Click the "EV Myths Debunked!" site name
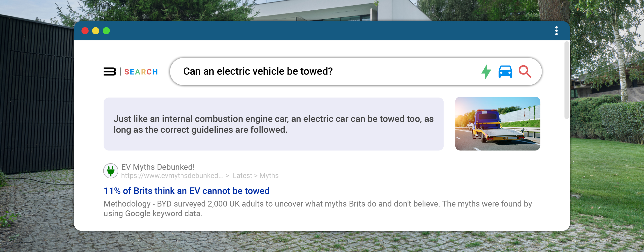Screen dimensions: 644x252 tap(158, 167)
